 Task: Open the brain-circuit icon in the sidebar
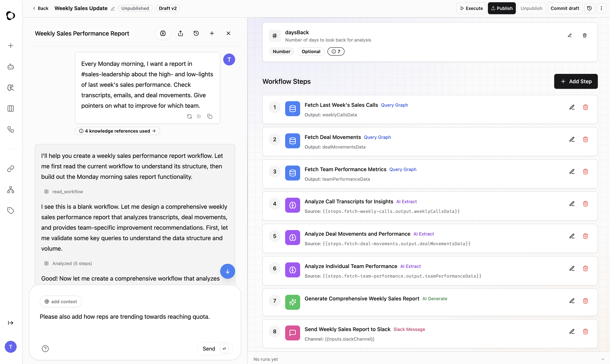click(x=10, y=88)
